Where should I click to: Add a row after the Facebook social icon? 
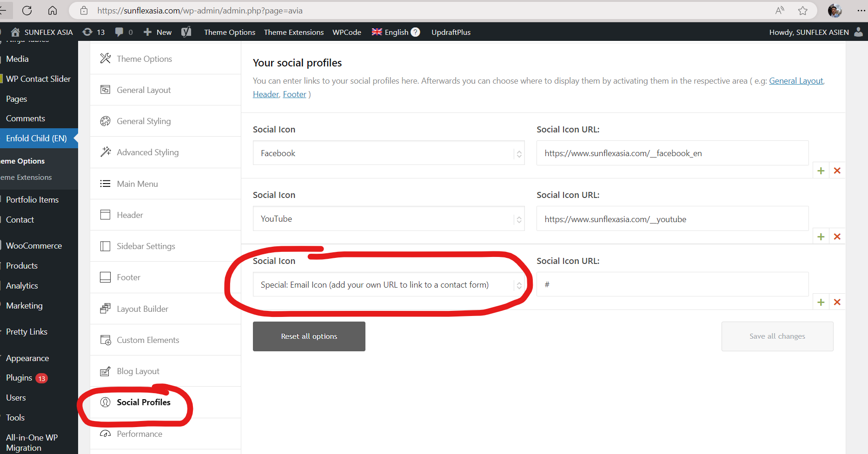[x=821, y=171]
